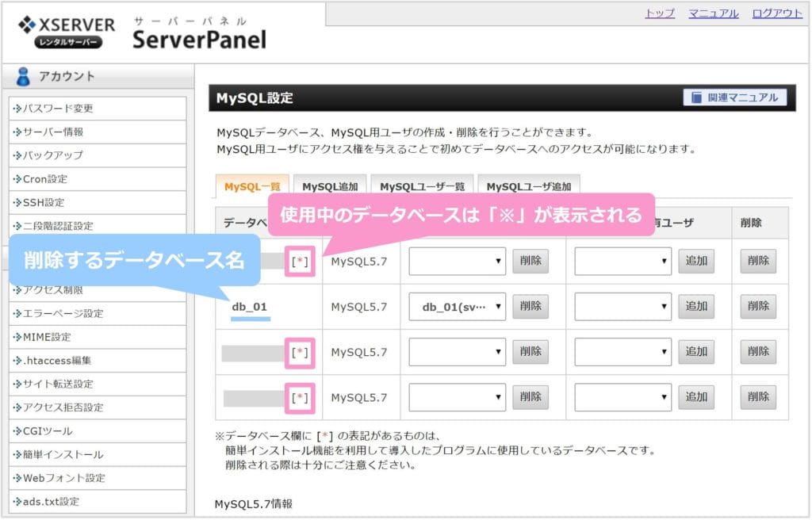Click rightmost 削除 button in db_01 row
The image size is (812, 520).
pyautogui.click(x=758, y=307)
